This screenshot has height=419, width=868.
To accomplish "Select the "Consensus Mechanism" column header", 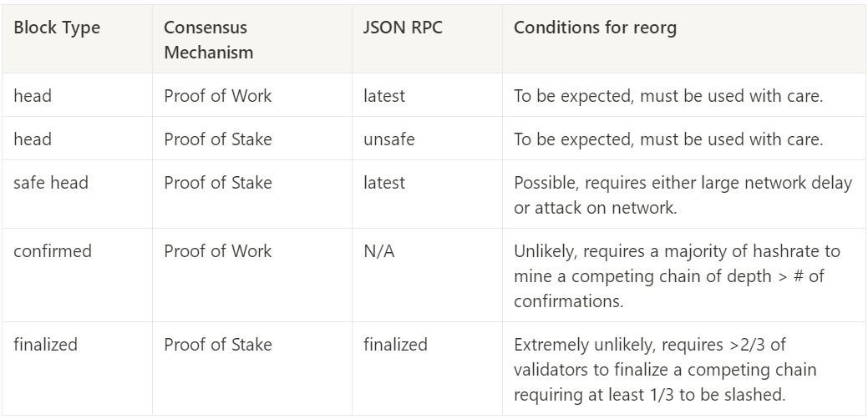I will [208, 39].
